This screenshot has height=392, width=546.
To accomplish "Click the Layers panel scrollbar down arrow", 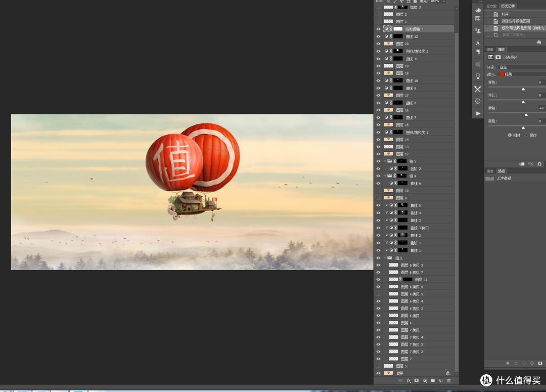I will 457,373.
